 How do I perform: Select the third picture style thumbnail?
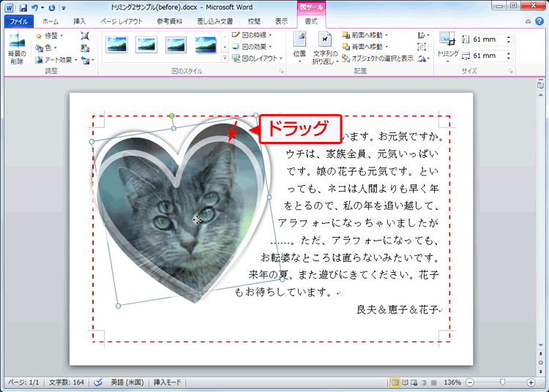tap(176, 45)
